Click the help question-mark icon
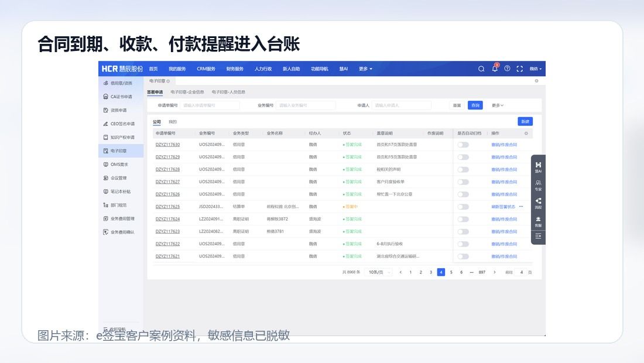Viewport: 644px width, 363px height. pyautogui.click(x=507, y=69)
